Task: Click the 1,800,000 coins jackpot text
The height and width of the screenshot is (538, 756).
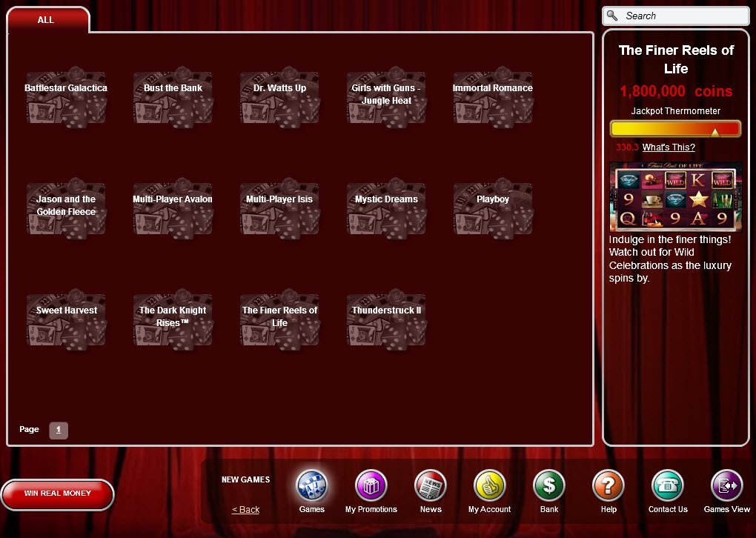Action: pos(676,91)
